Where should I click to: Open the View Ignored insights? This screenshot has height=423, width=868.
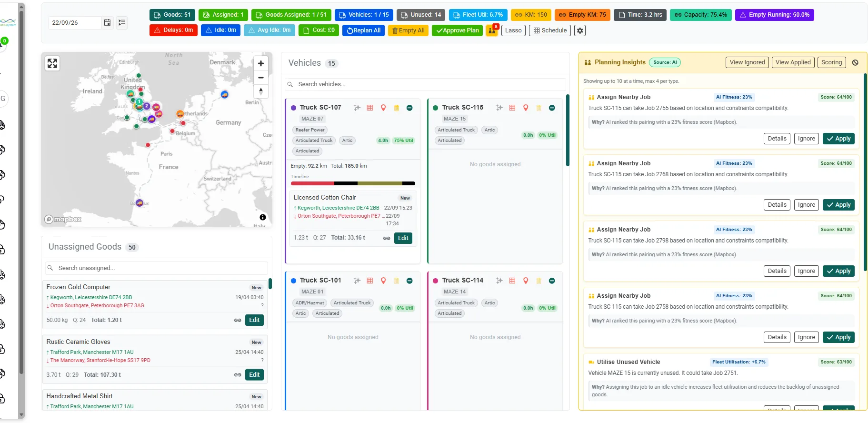coord(747,62)
